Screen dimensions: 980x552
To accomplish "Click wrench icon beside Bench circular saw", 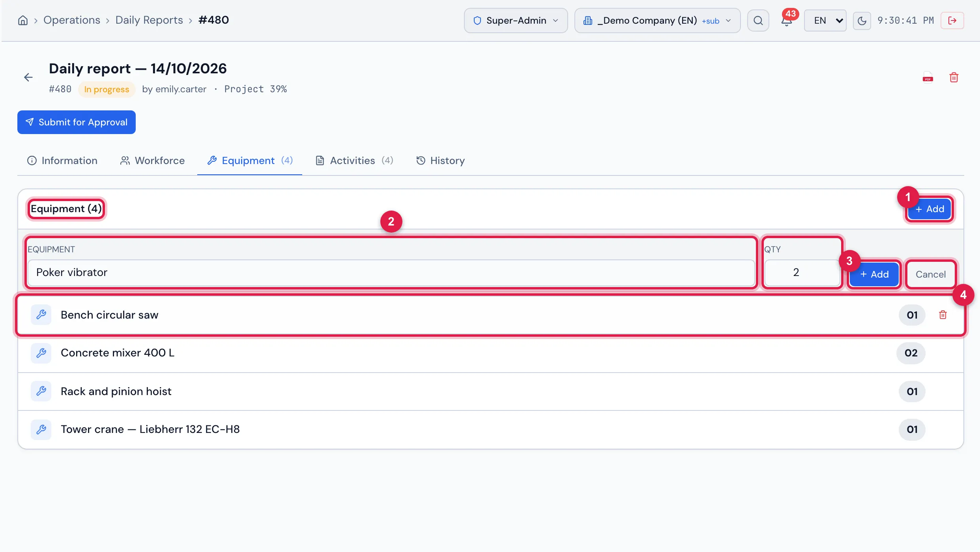I will point(41,315).
